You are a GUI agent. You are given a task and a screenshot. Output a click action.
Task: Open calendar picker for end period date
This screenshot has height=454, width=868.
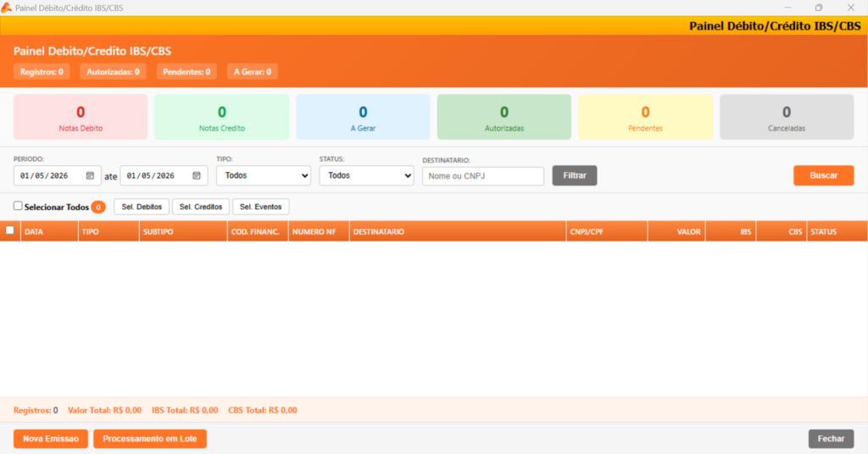coord(197,176)
